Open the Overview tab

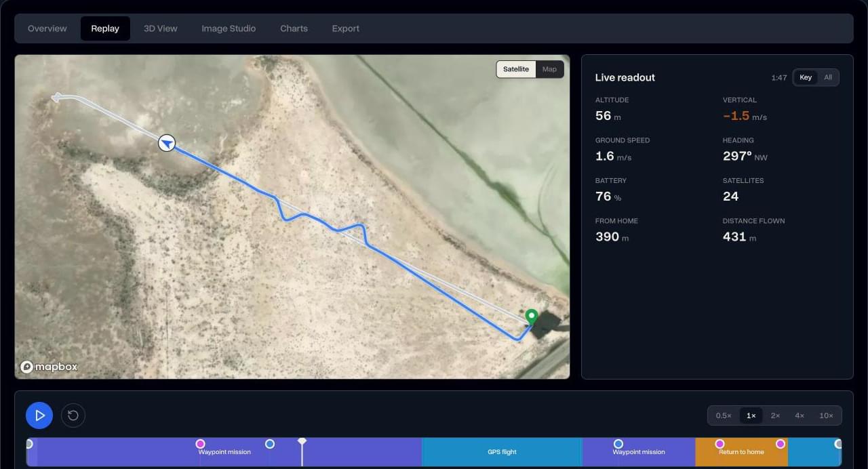tap(47, 28)
